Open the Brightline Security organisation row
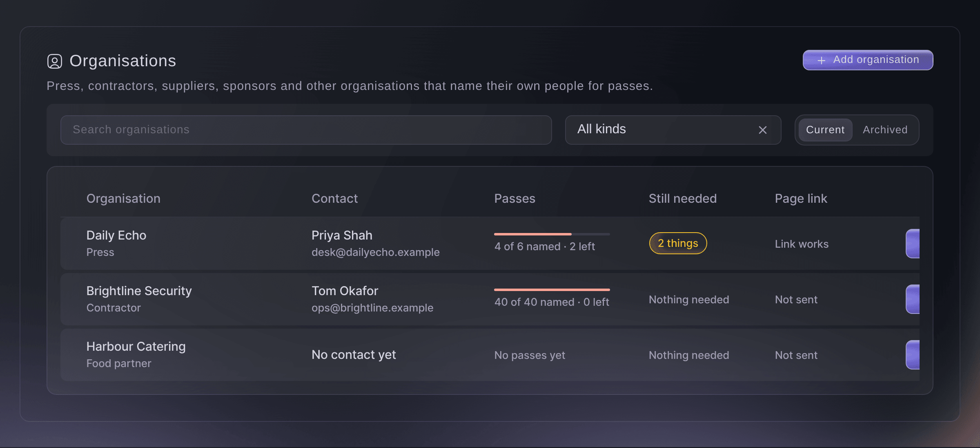980x448 pixels. (490, 299)
